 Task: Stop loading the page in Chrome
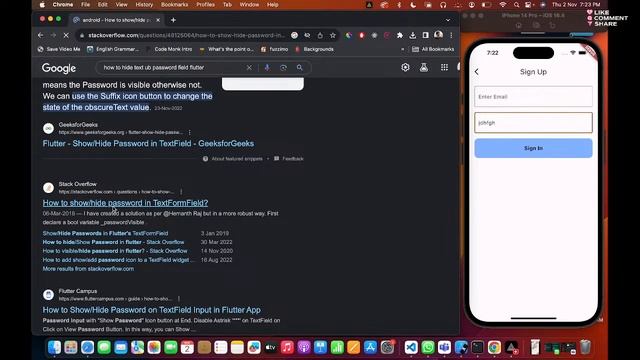(x=66, y=36)
